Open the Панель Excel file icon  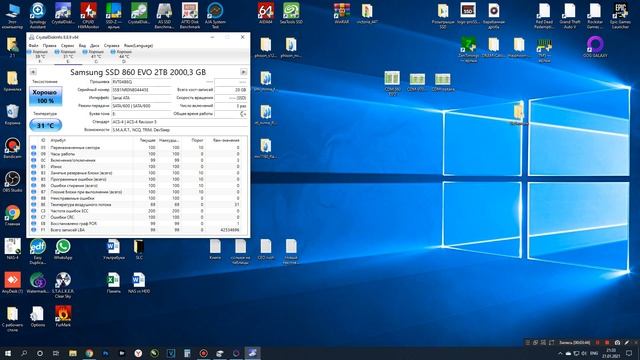[113, 283]
